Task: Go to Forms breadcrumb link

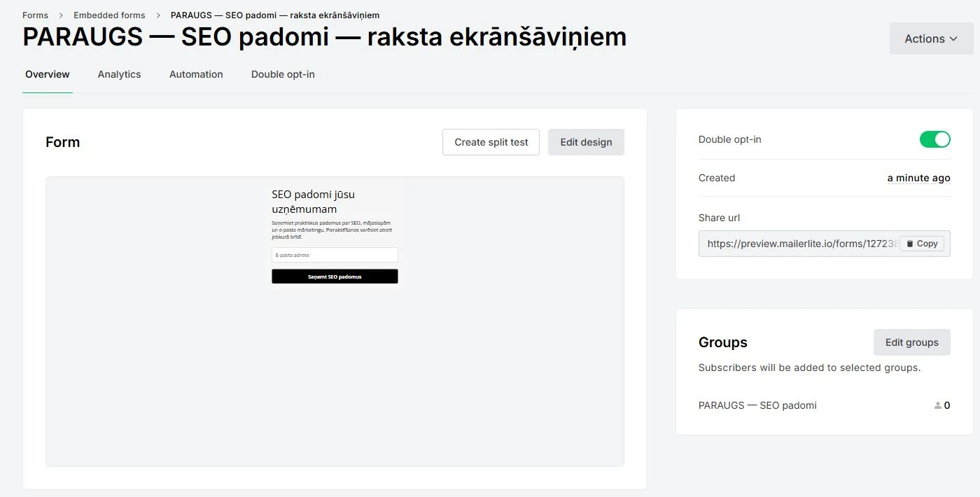Action: tap(35, 15)
